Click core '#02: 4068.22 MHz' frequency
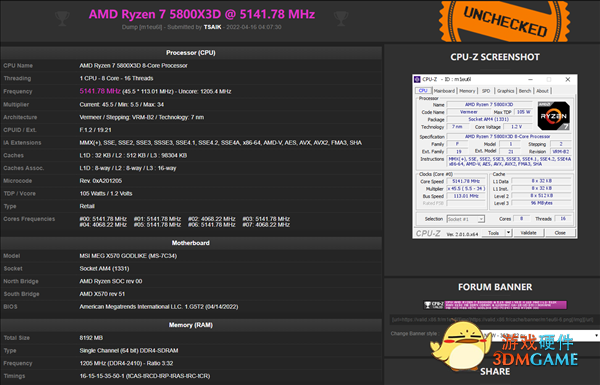600x385 pixels. pyautogui.click(x=212, y=219)
